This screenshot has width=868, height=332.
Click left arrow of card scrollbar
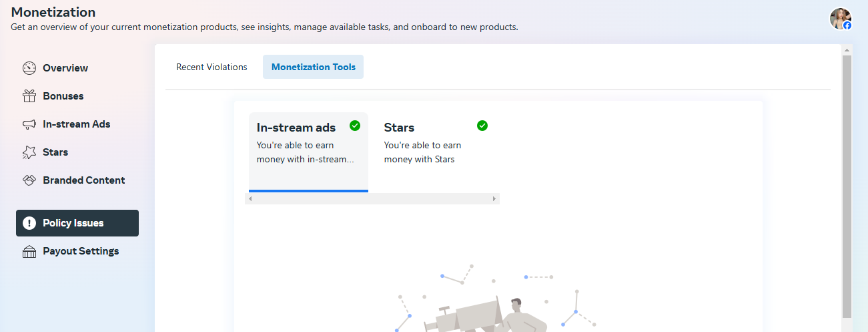pos(250,199)
